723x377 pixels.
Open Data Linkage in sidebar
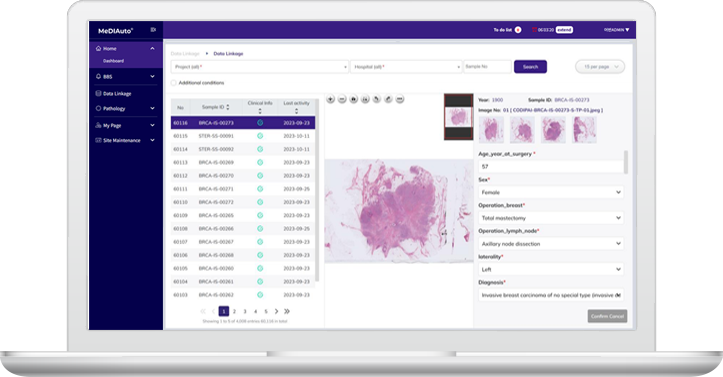pos(117,94)
